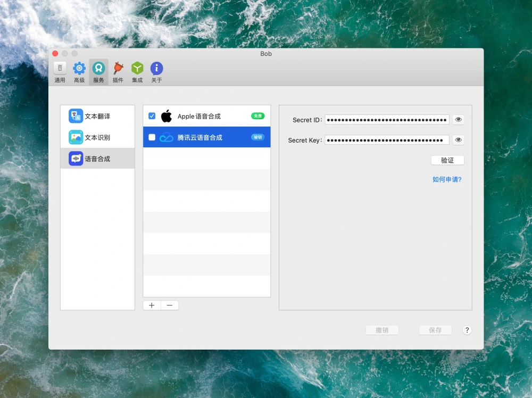Reveal the Secret ID with eye icon
532x398 pixels.
[459, 119]
